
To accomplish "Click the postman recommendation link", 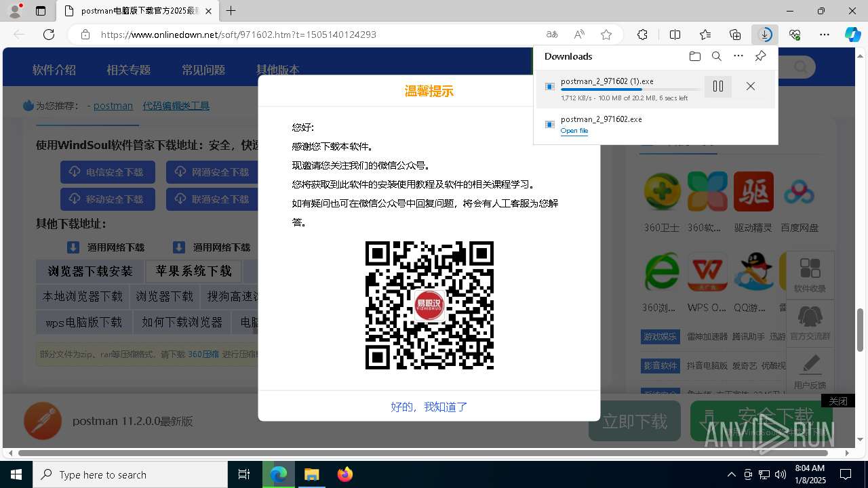I will [113, 106].
